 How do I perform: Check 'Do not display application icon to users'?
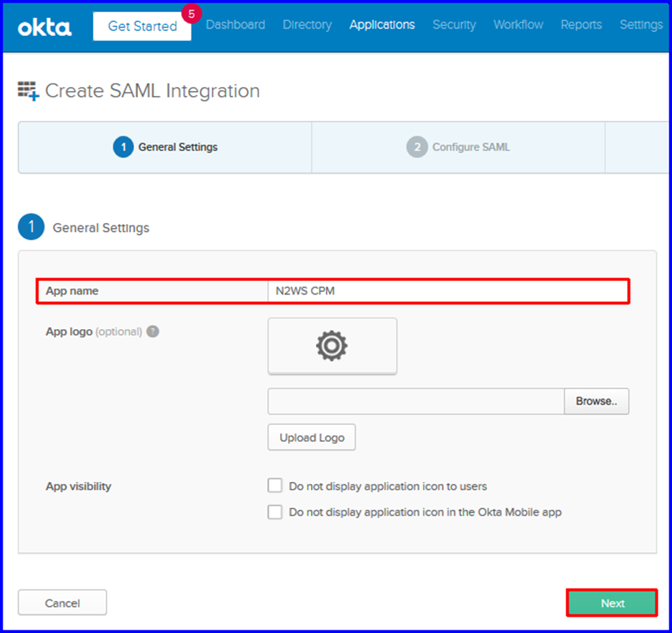[275, 486]
